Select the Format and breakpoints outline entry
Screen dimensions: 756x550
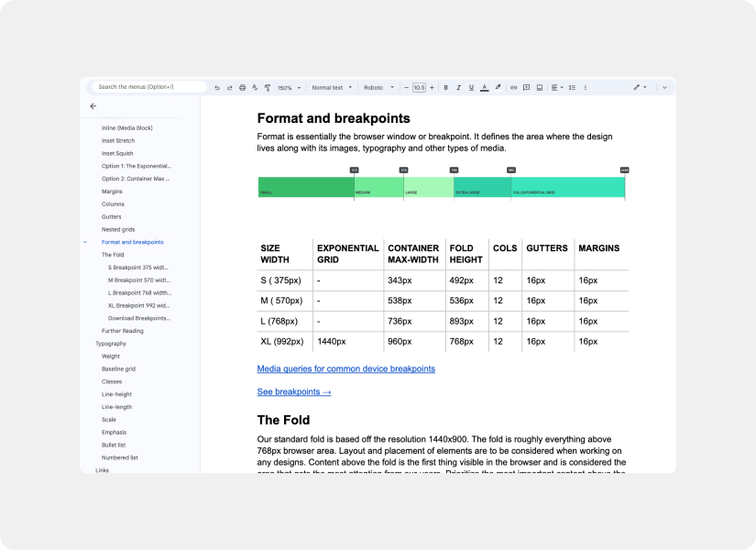pos(133,242)
